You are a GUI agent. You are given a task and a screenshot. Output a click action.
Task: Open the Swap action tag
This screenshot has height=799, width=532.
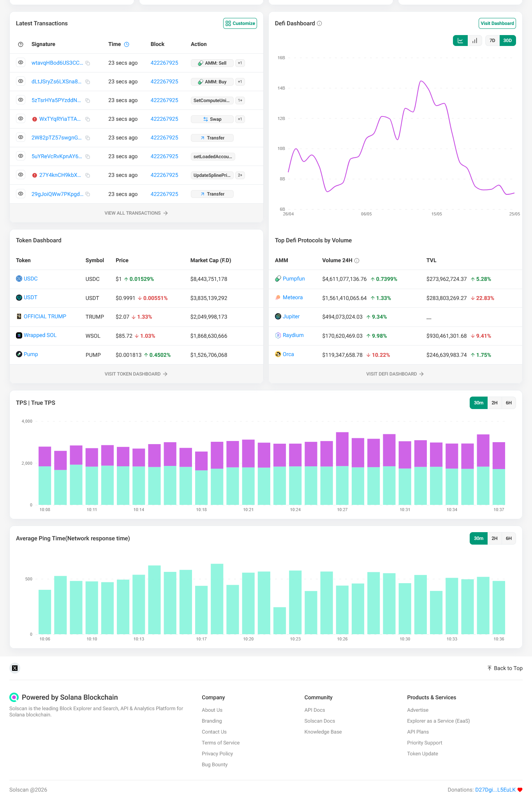pyautogui.click(x=212, y=119)
